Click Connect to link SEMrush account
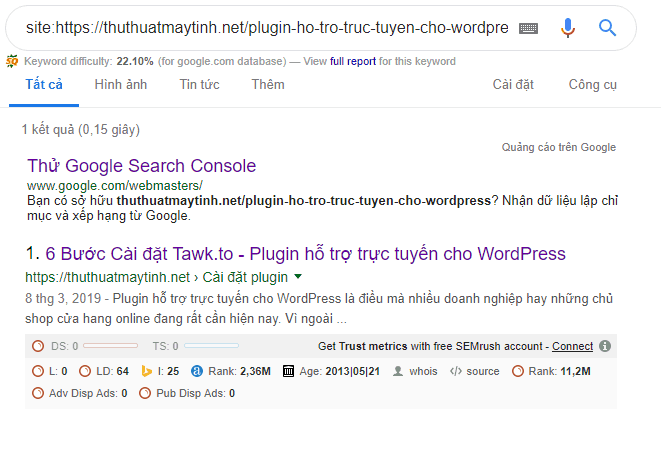This screenshot has width=661, height=472. (x=572, y=346)
